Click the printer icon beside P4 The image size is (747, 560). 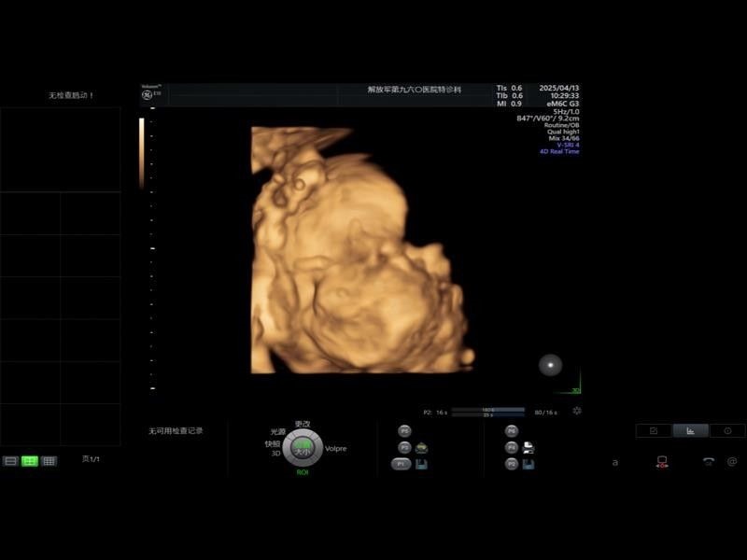pyautogui.click(x=529, y=448)
